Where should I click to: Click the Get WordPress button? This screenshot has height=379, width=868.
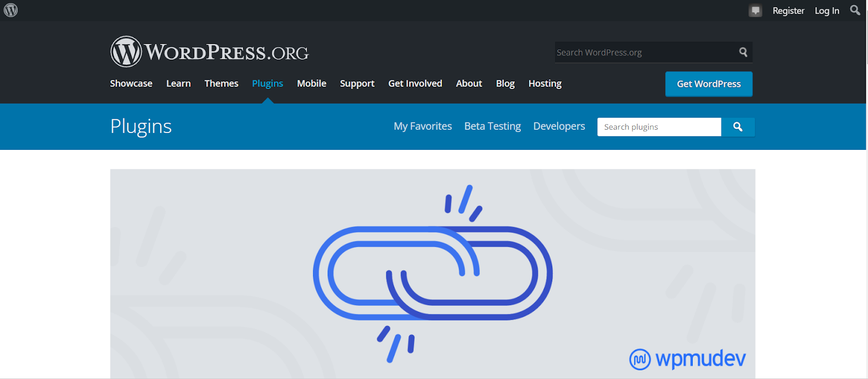click(x=709, y=84)
